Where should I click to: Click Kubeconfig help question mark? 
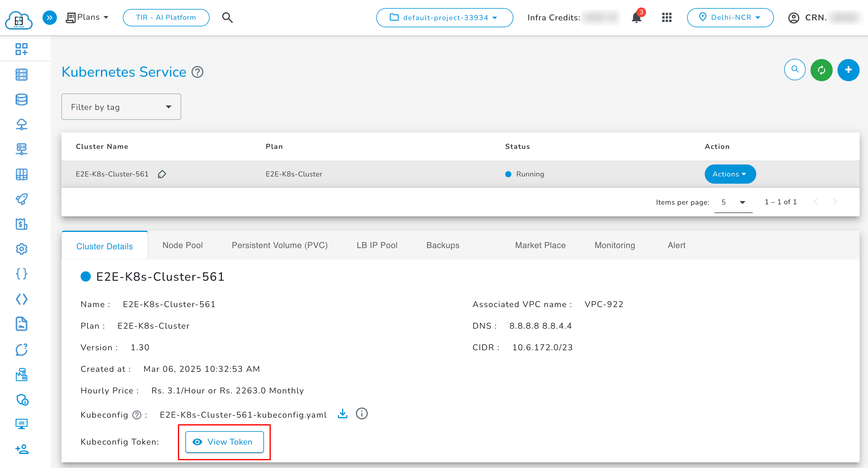[137, 415]
